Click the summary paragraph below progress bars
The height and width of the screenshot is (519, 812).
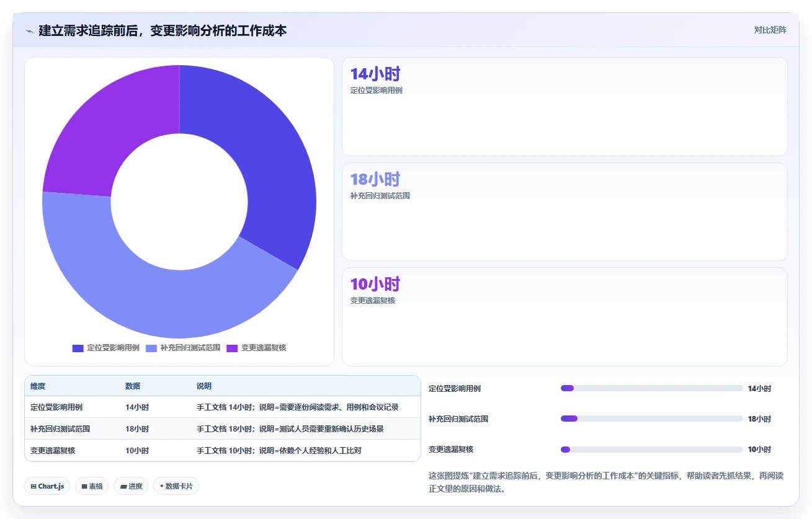pos(606,482)
